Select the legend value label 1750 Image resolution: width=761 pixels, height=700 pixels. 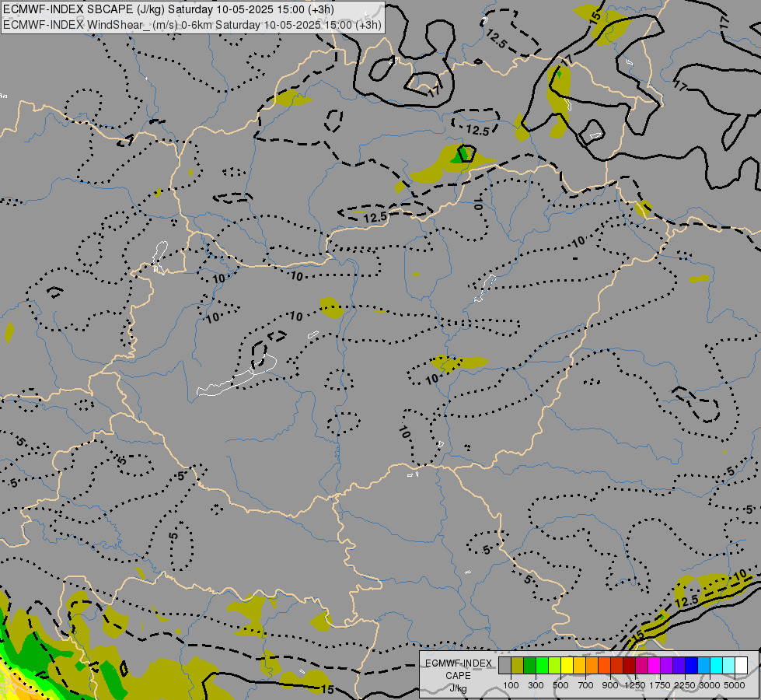pyautogui.click(x=660, y=685)
